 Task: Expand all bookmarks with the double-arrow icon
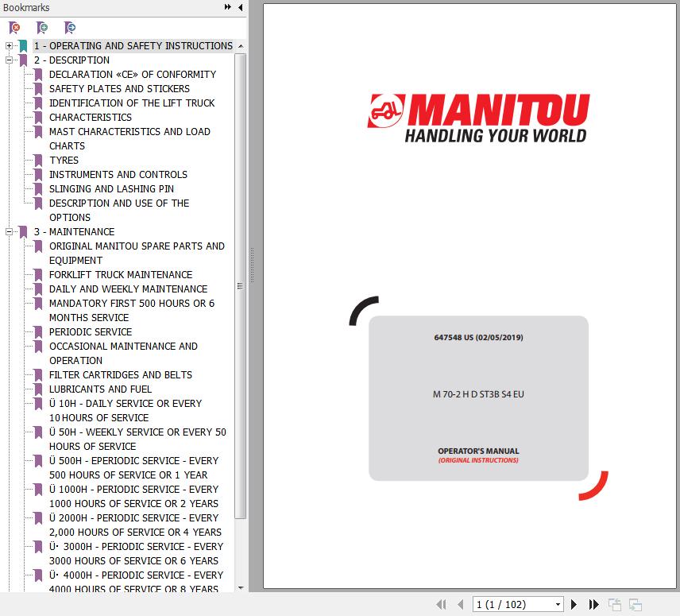(x=228, y=7)
